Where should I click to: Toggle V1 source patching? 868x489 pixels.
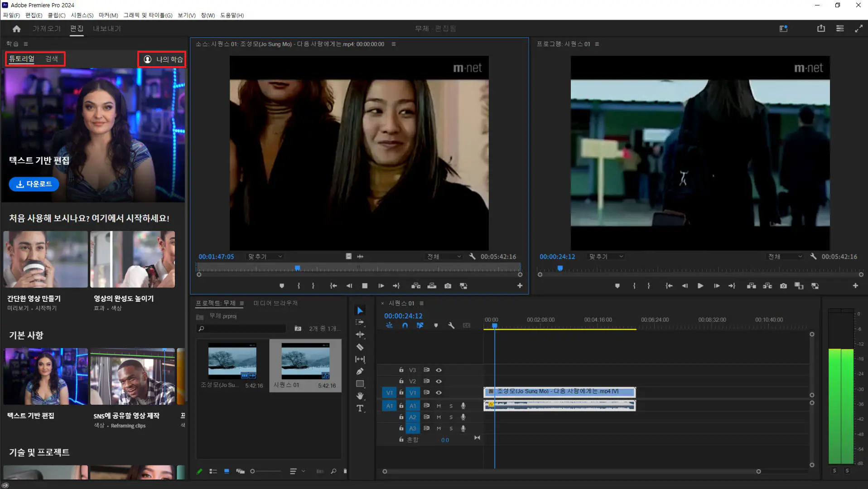[389, 393]
